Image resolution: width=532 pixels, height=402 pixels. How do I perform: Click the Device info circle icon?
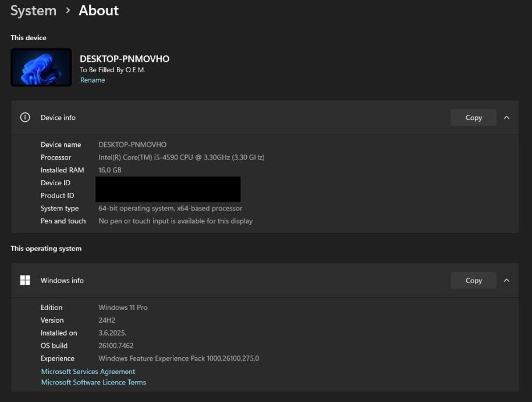pos(25,118)
